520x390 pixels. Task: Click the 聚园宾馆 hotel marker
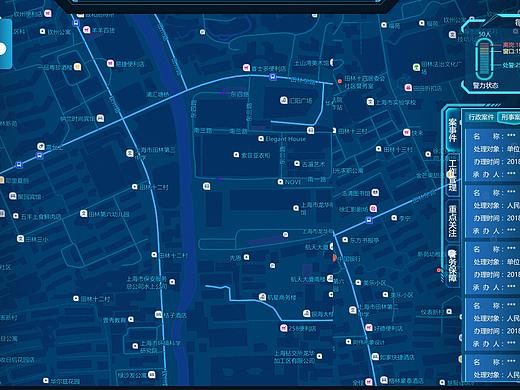click(13, 196)
